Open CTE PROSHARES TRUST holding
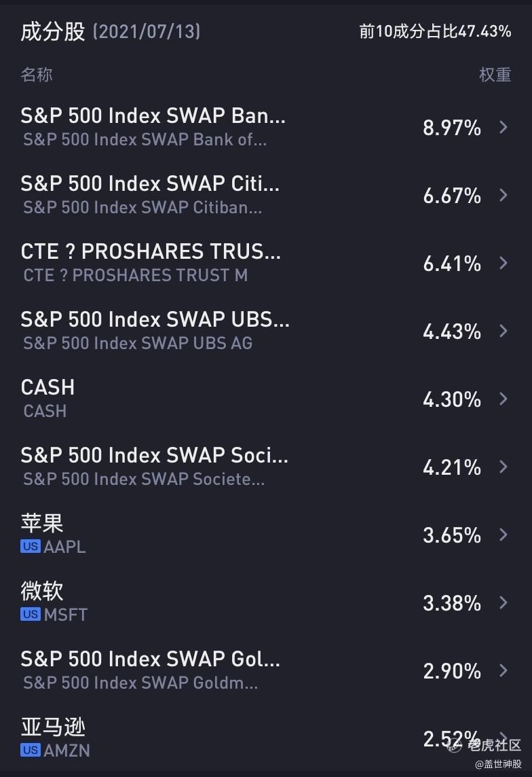 (151, 252)
